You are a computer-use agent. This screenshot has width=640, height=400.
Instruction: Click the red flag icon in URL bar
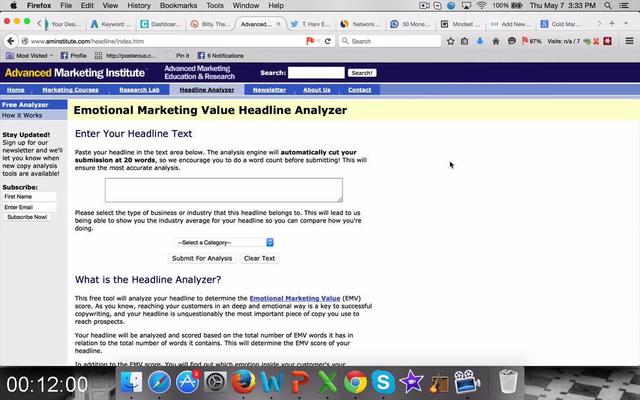coord(310,41)
